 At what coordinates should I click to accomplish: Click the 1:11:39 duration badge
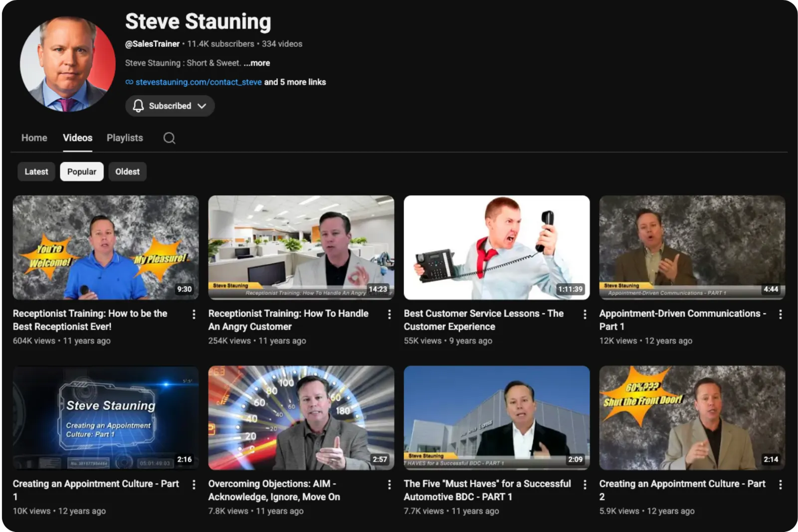(570, 289)
